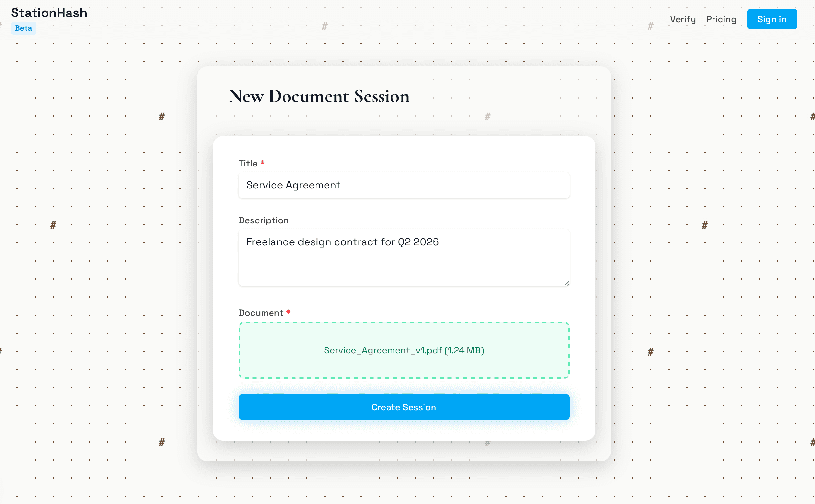
Task: Click the Beta badge under the logo
Action: [23, 28]
